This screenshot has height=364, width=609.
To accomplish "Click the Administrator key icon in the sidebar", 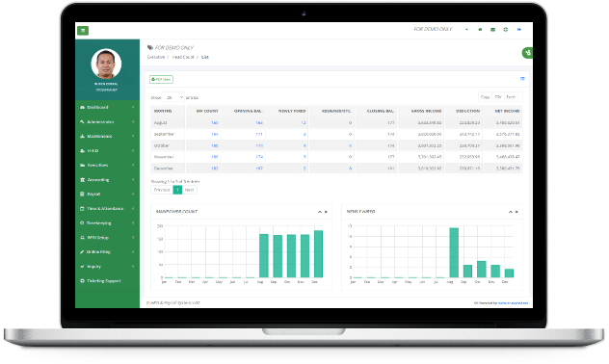I will [x=82, y=122].
